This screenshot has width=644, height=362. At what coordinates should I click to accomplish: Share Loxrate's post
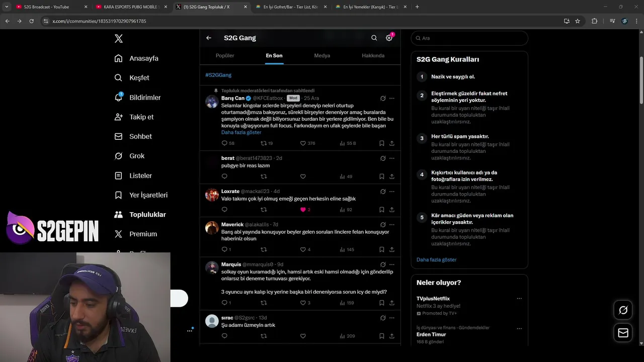coord(391,210)
